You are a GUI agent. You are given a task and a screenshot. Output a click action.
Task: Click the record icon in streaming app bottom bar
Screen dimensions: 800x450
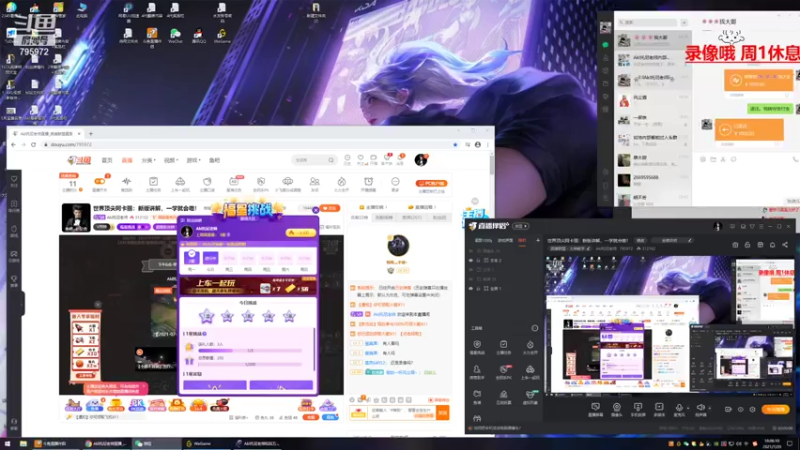pyautogui.click(x=728, y=409)
